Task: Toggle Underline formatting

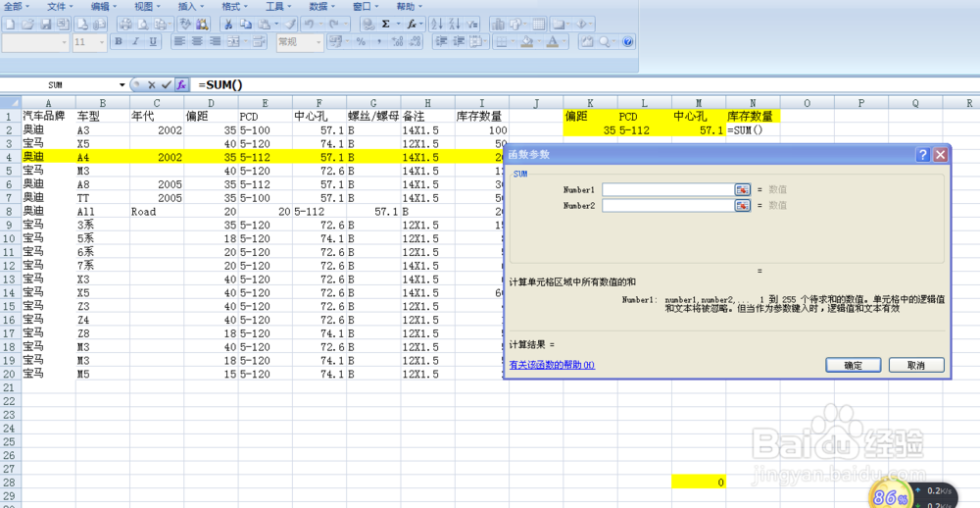Action: click(153, 42)
